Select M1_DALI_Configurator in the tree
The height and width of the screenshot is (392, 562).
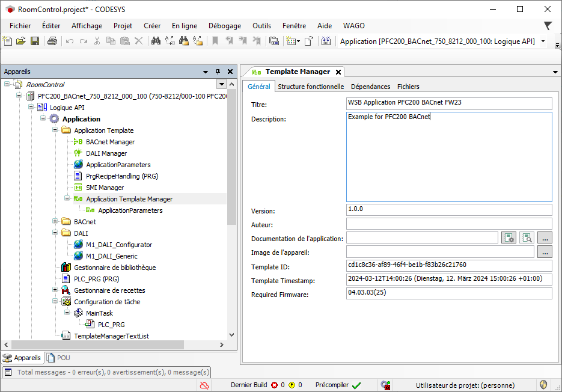pyautogui.click(x=119, y=245)
